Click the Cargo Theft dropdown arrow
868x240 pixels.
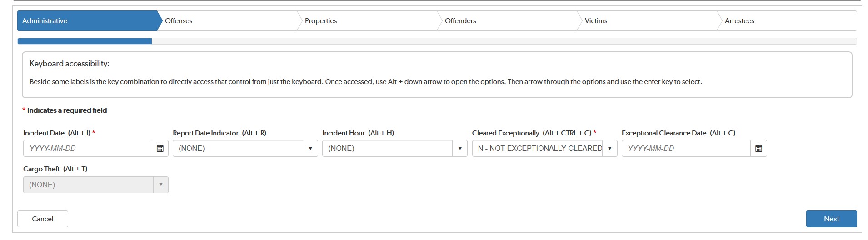pos(160,185)
